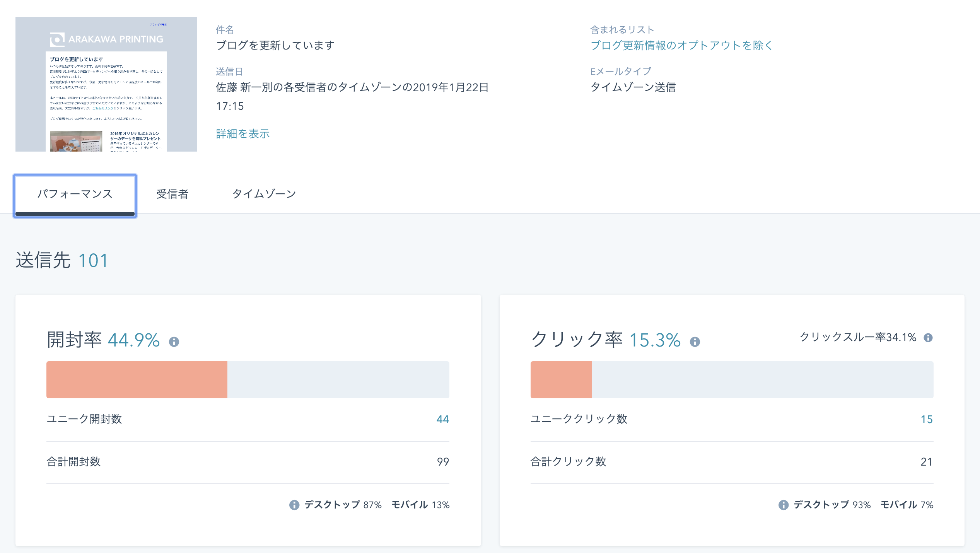The width and height of the screenshot is (980, 553).
Task: Open ブログ更新情報のオプトアウトを除く list link
Action: (681, 46)
